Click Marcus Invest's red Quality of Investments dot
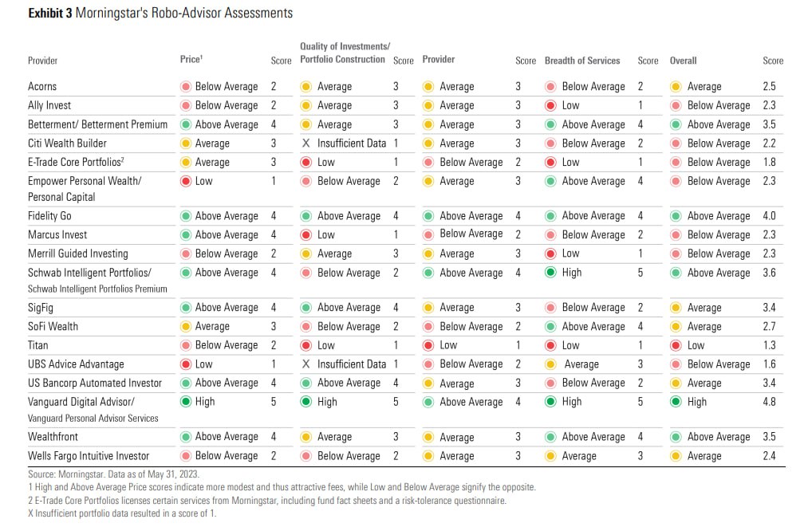The height and width of the screenshot is (531, 812). point(305,234)
